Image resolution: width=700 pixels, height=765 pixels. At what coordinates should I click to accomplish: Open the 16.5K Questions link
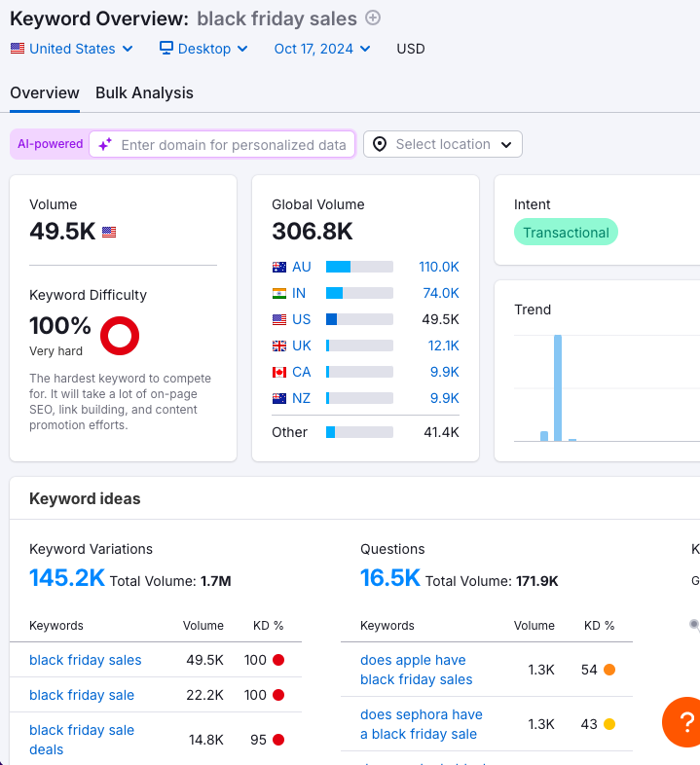tap(389, 578)
